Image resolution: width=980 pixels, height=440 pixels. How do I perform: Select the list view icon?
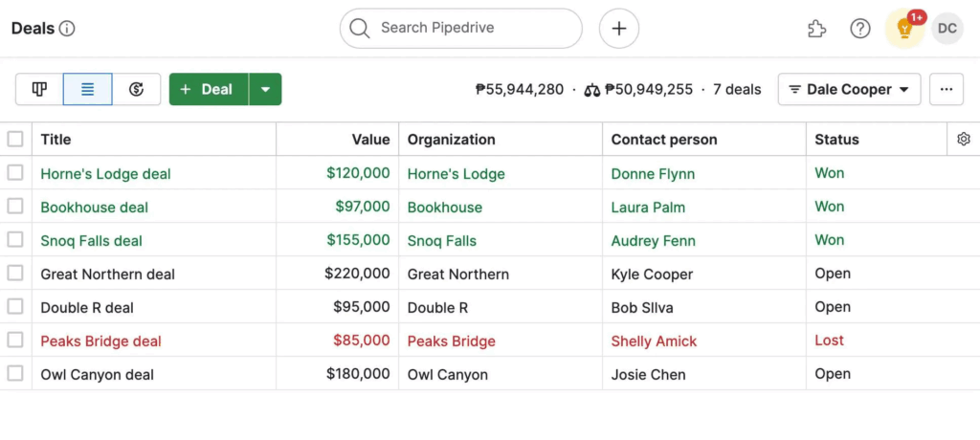tap(87, 89)
